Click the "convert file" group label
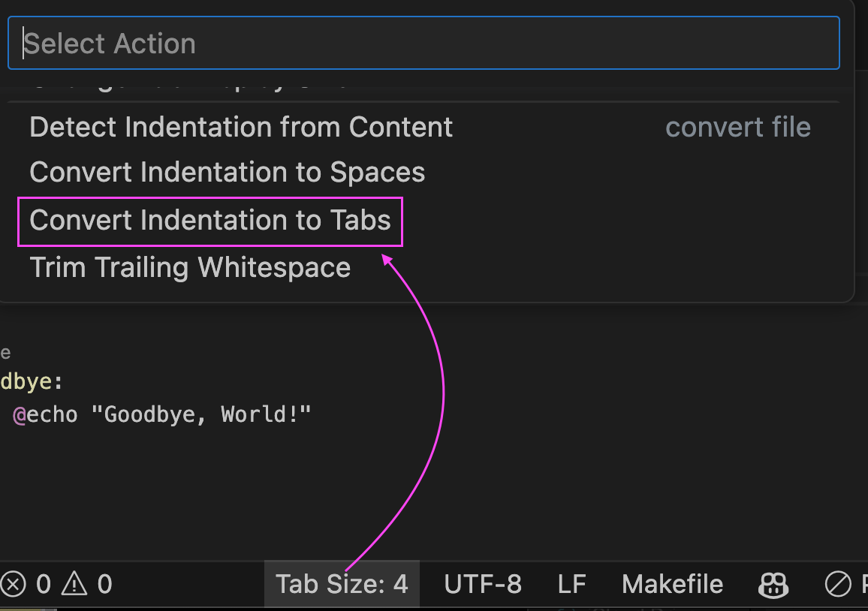The height and width of the screenshot is (611, 868). [738, 128]
